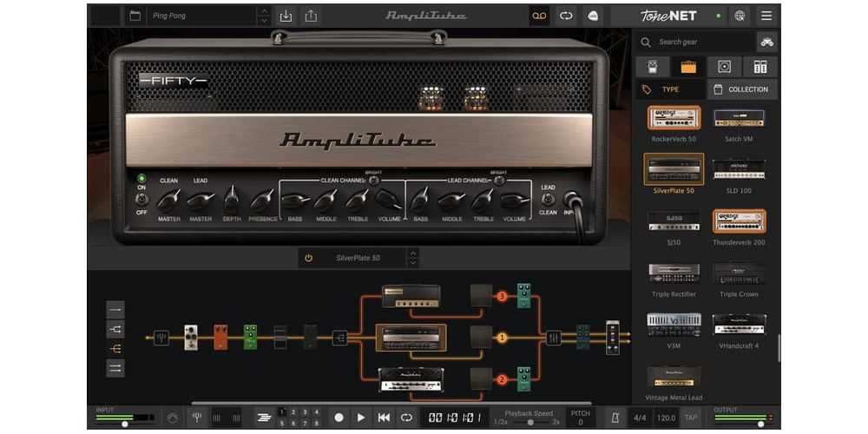Click the tuner block at chain start
Image resolution: width=868 pixels, height=434 pixels.
[161, 337]
